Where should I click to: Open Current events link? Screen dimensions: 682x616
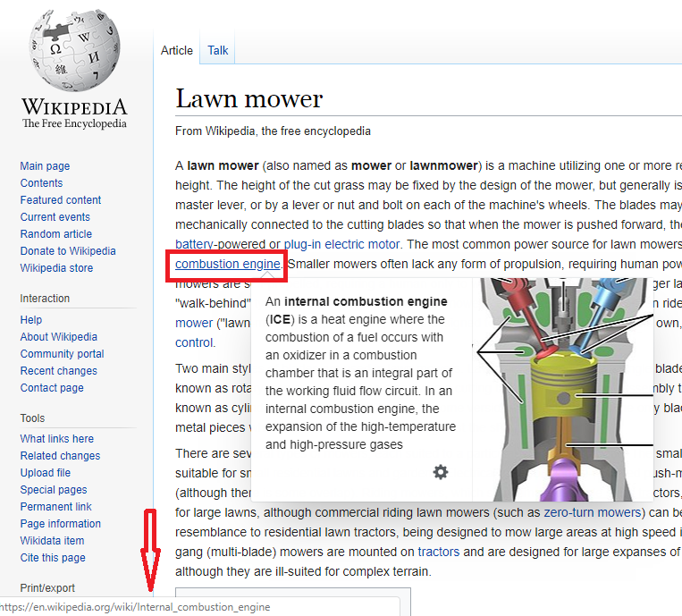55,217
